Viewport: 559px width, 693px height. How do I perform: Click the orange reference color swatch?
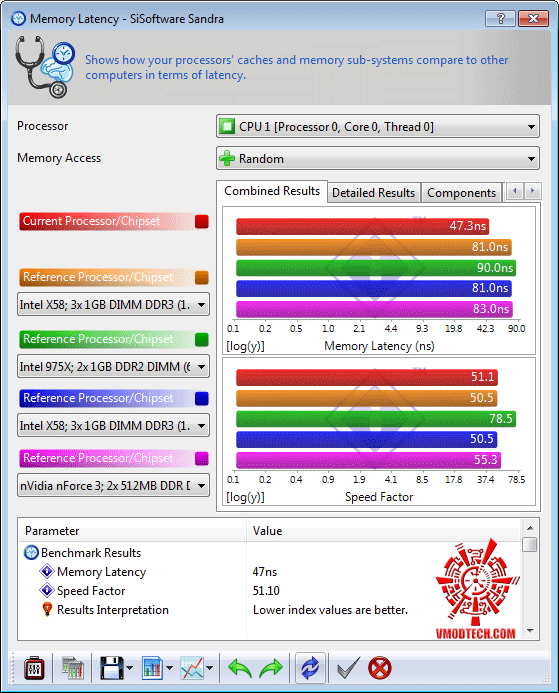tap(202, 278)
